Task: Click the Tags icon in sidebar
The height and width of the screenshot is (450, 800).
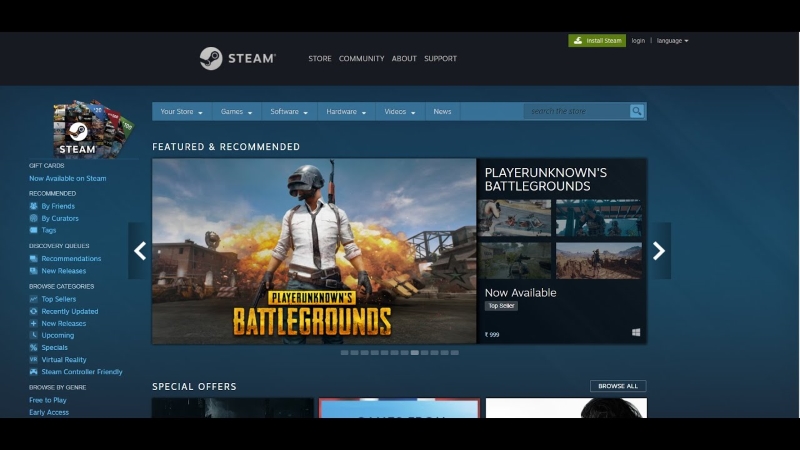Action: [x=34, y=231]
